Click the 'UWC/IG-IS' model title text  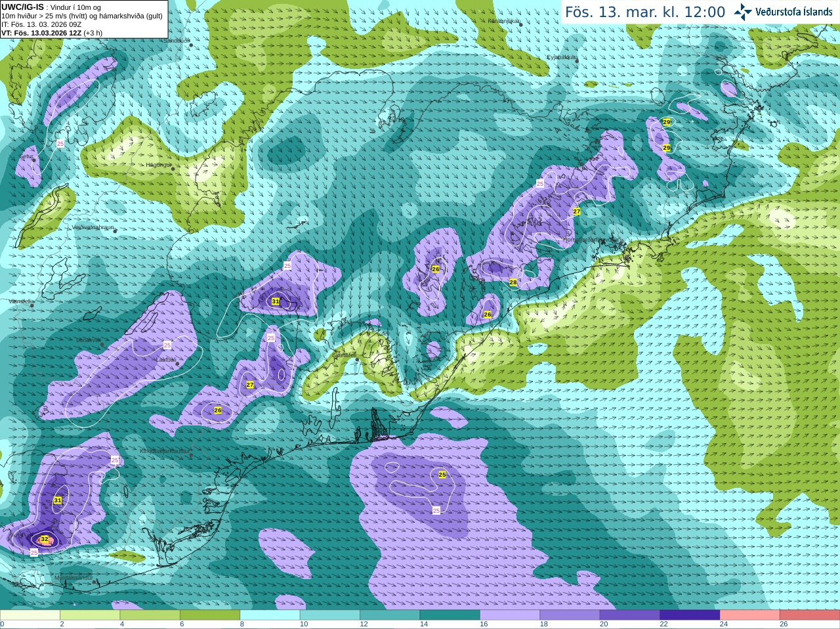coord(23,7)
